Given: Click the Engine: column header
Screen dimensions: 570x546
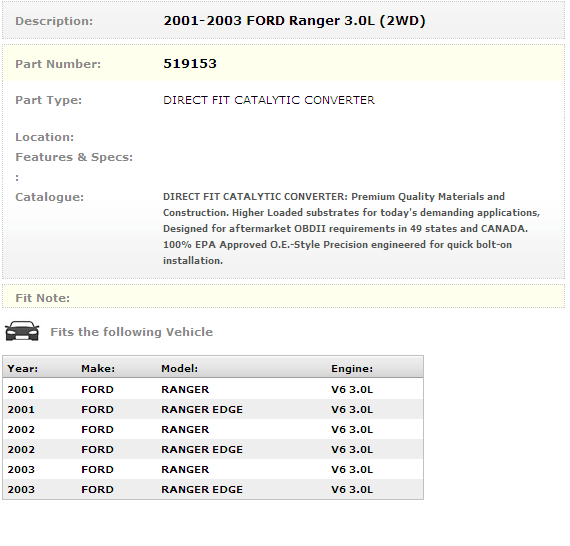Looking at the screenshot, I should pos(352,369).
